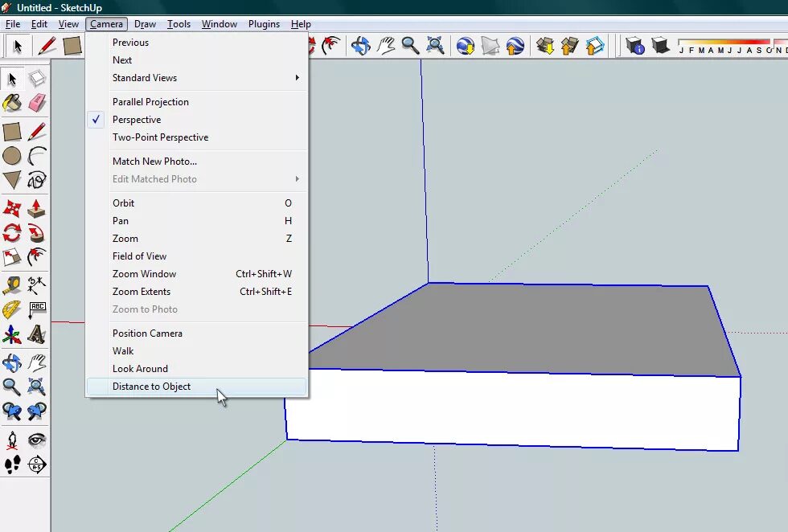The width and height of the screenshot is (788, 532).
Task: Select the Eraser tool in left toolbar
Action: (x=37, y=103)
